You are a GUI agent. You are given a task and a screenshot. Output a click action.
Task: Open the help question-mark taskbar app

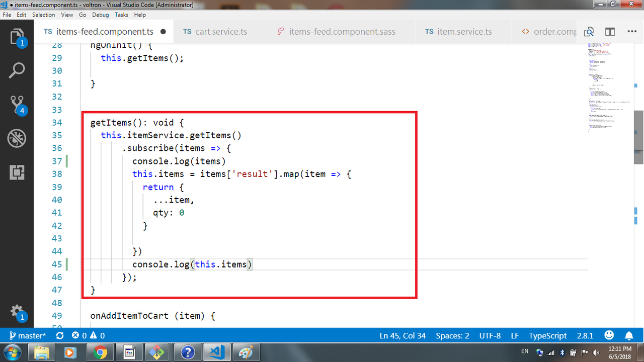[x=187, y=352]
